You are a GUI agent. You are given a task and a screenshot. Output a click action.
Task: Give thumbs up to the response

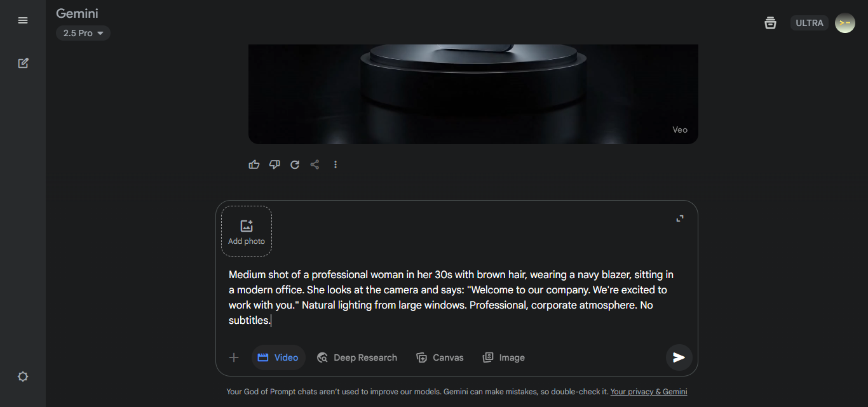pos(254,164)
